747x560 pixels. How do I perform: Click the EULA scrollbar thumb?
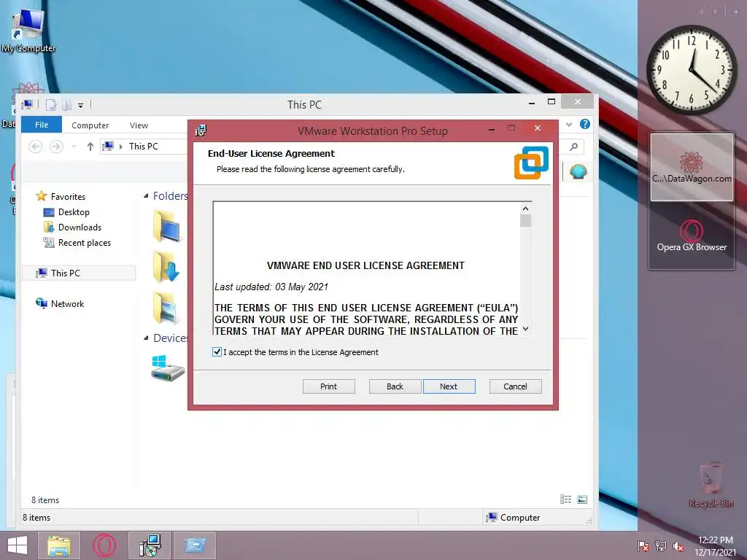(525, 221)
